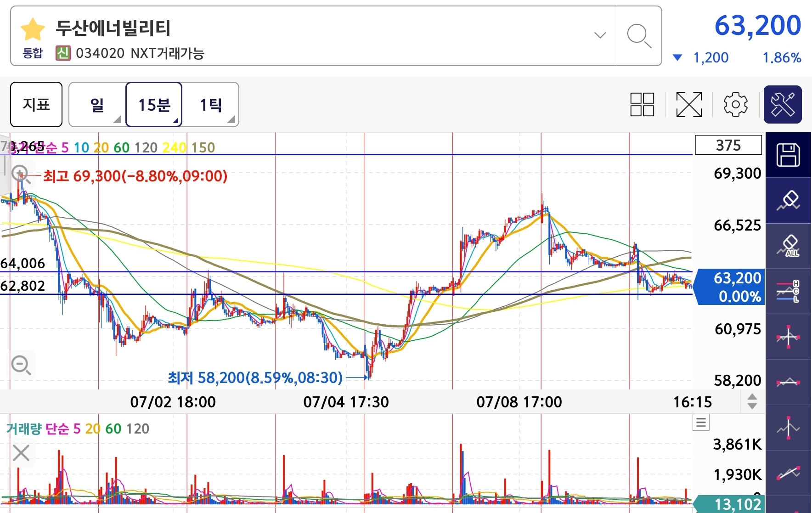Open the multi-chart grid layout icon

[642, 104]
